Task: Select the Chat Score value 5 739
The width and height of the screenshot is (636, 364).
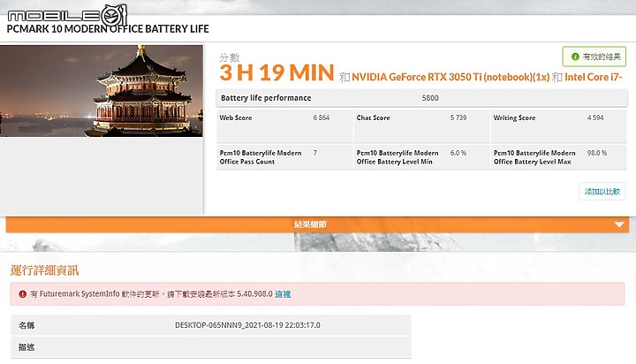Action: [458, 118]
